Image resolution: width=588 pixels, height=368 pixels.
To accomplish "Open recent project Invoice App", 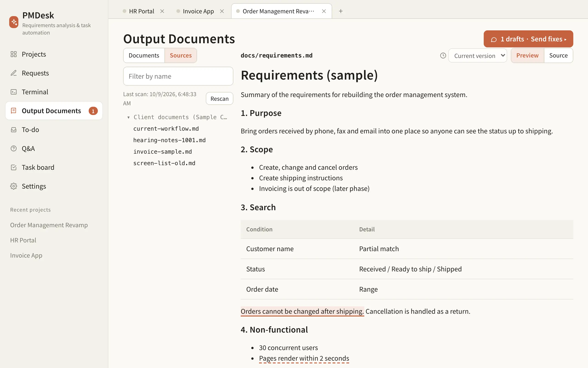I will coord(26,255).
